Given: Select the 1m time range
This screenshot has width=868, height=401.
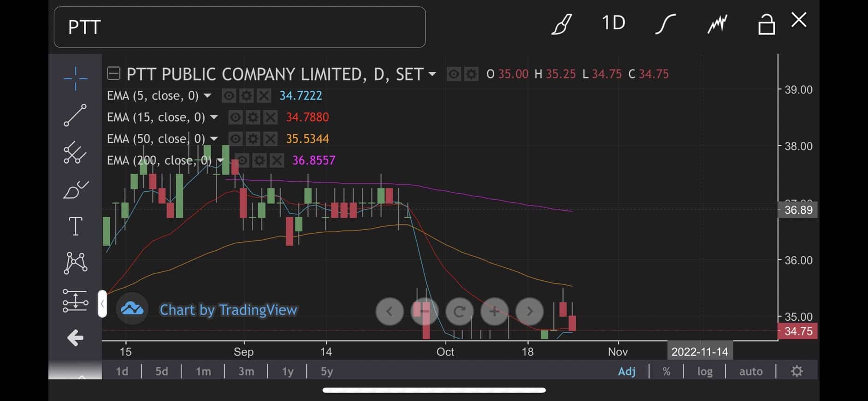Looking at the screenshot, I should click(203, 372).
